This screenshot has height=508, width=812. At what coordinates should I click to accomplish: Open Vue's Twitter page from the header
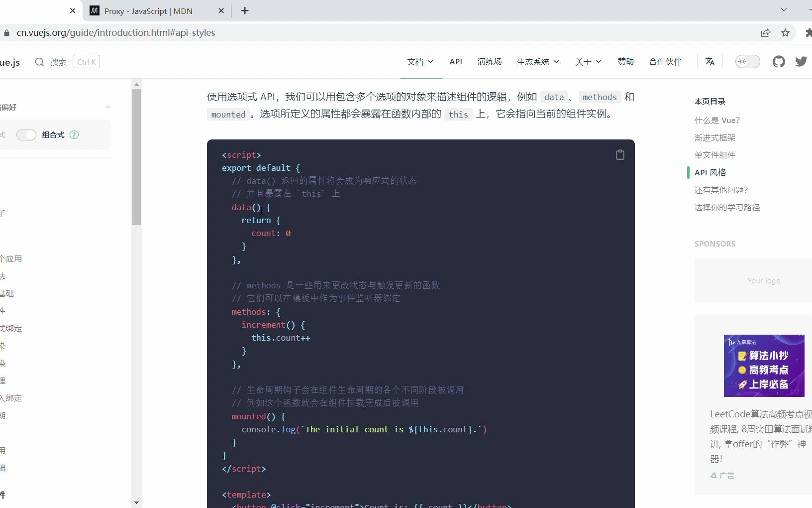pos(802,62)
